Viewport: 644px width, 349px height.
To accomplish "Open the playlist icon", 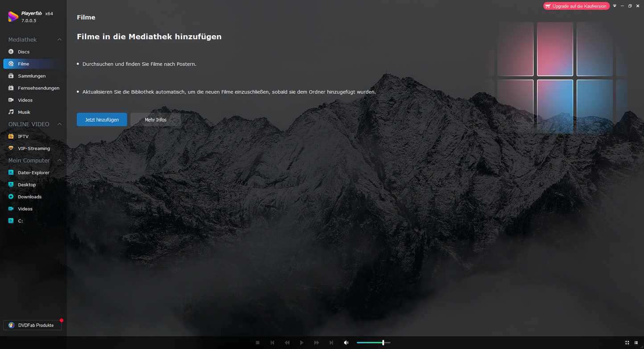I will coord(636,343).
